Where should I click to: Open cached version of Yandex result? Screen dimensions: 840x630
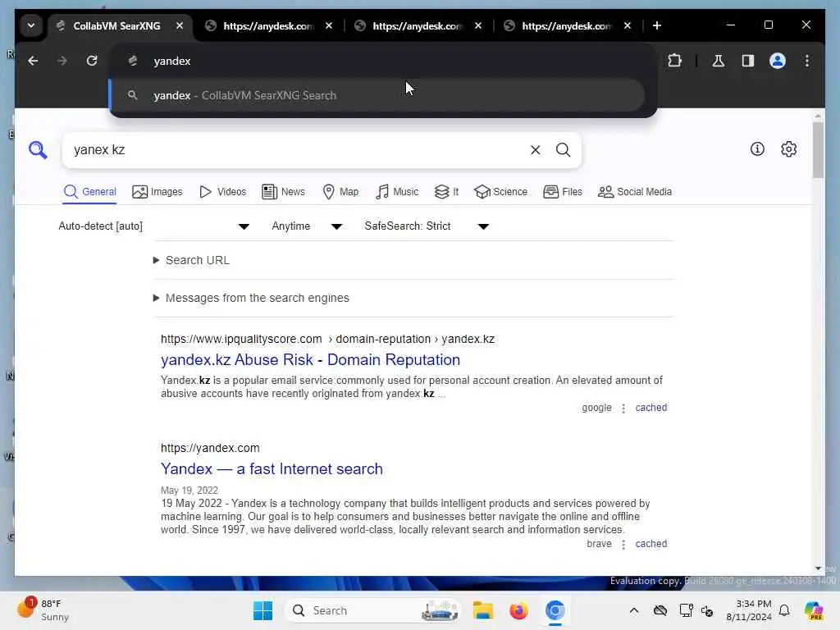coord(651,544)
